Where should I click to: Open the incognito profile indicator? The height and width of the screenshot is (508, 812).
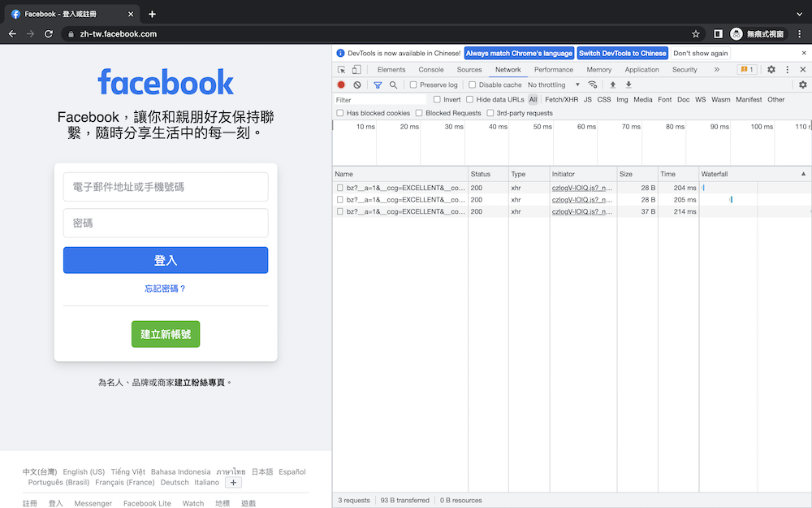(x=758, y=33)
